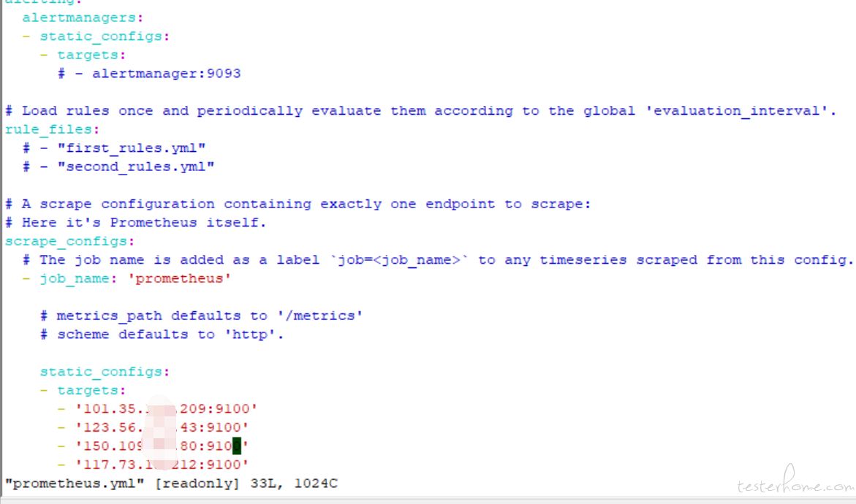Click the 'scrape_configs:' key
The image size is (856, 504).
pos(70,242)
